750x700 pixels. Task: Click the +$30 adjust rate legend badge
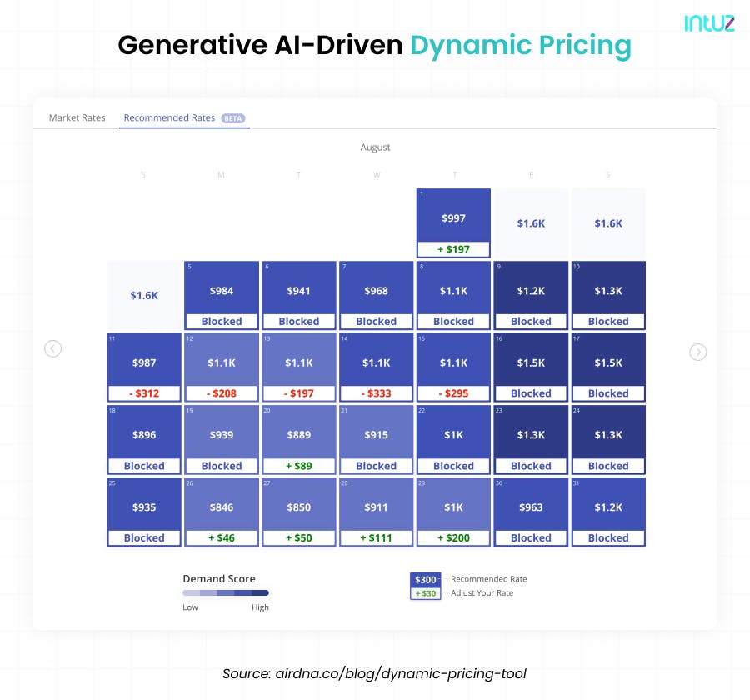pyautogui.click(x=425, y=592)
